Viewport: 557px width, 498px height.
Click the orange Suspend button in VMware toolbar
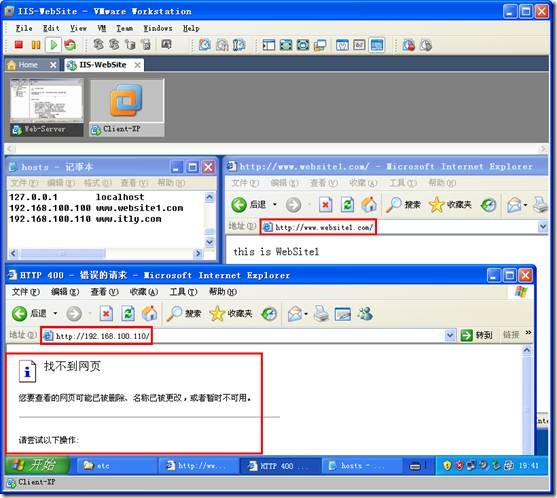point(36,45)
